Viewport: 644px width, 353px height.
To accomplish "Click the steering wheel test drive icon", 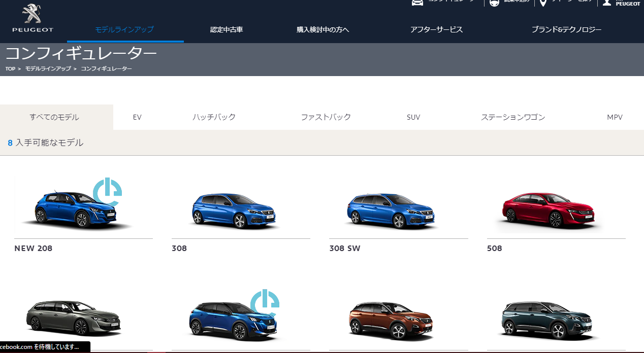I will (x=494, y=3).
